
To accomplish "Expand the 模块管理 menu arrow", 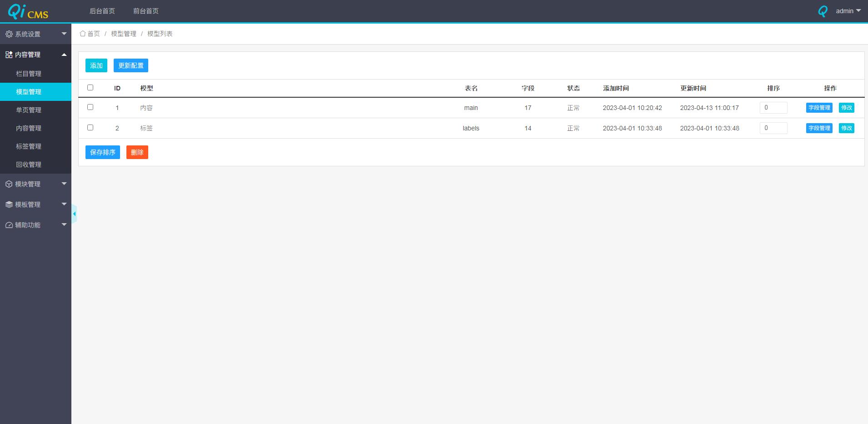I will pyautogui.click(x=64, y=184).
